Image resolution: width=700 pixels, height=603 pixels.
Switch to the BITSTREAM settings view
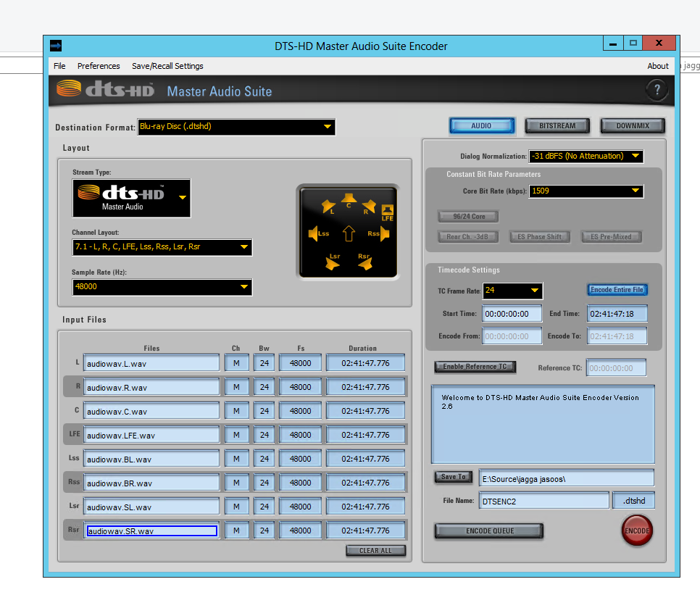click(x=557, y=126)
